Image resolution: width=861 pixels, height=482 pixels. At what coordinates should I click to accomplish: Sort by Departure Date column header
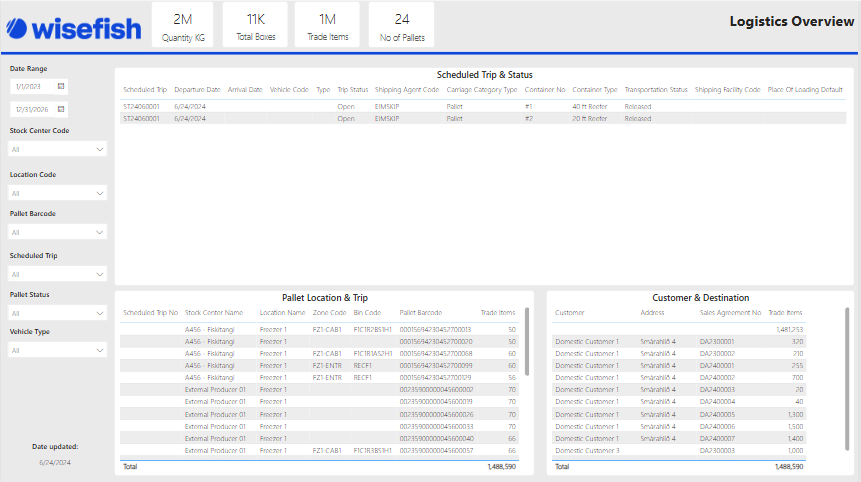197,90
